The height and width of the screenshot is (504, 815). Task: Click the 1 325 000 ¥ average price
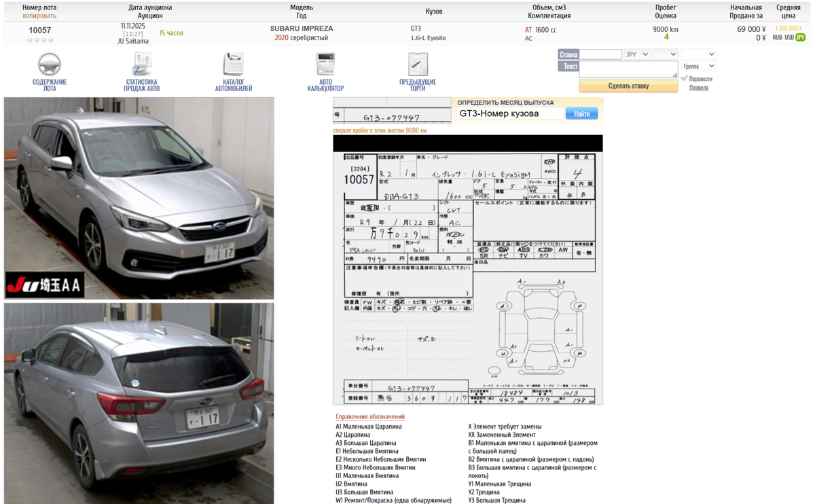[789, 29]
